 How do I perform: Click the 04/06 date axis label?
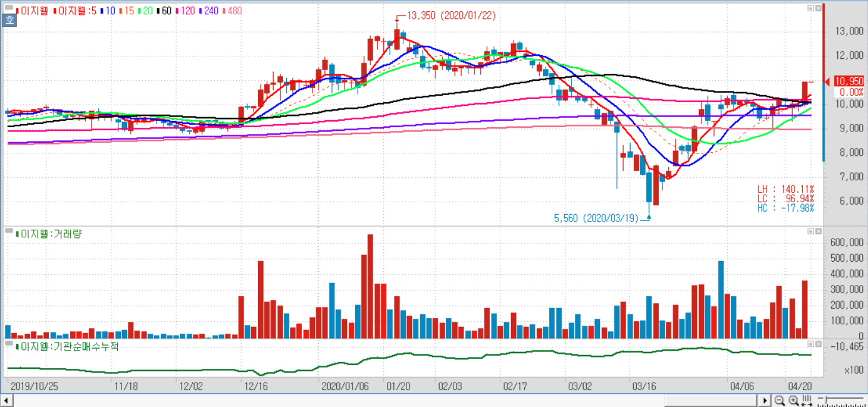tap(741, 386)
